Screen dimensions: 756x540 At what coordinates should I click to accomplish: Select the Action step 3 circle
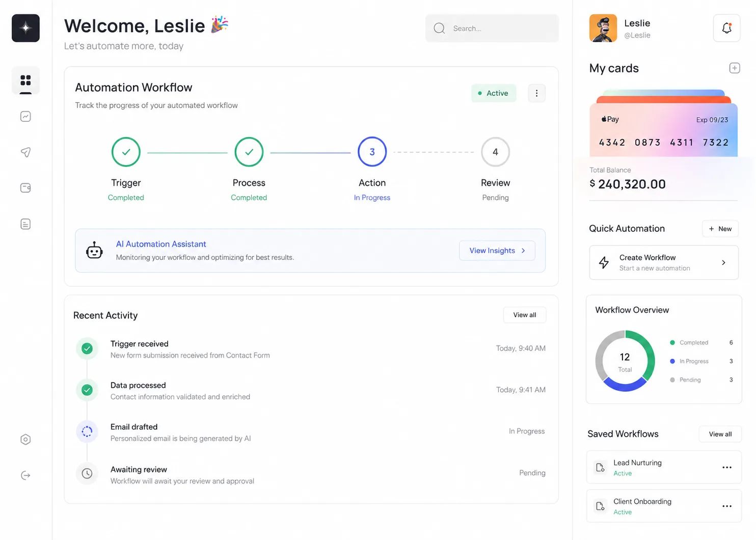coord(372,152)
